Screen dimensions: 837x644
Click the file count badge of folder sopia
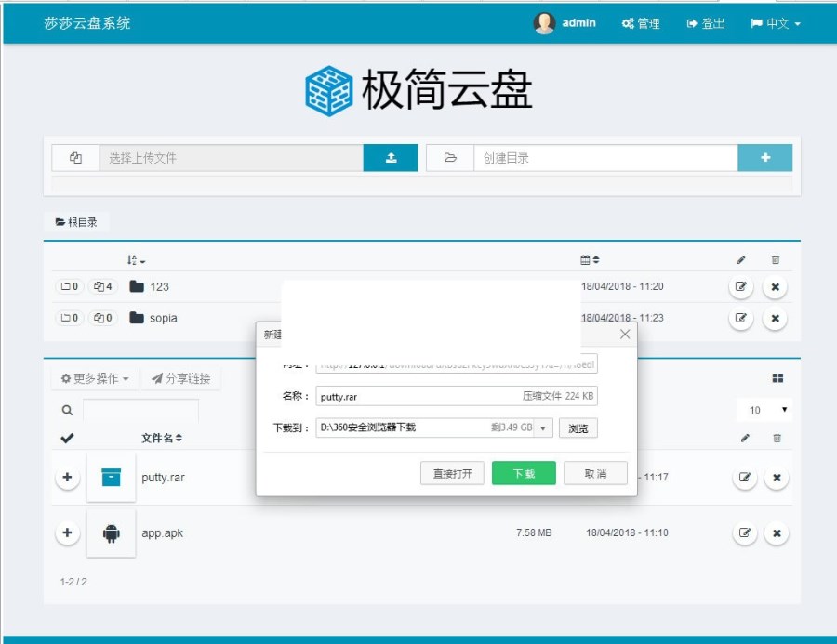click(x=102, y=318)
